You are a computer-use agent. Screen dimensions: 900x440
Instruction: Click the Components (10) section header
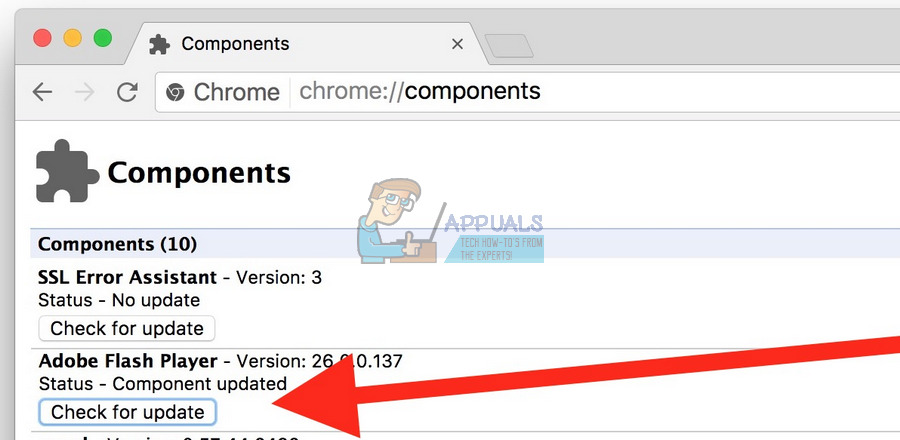117,244
